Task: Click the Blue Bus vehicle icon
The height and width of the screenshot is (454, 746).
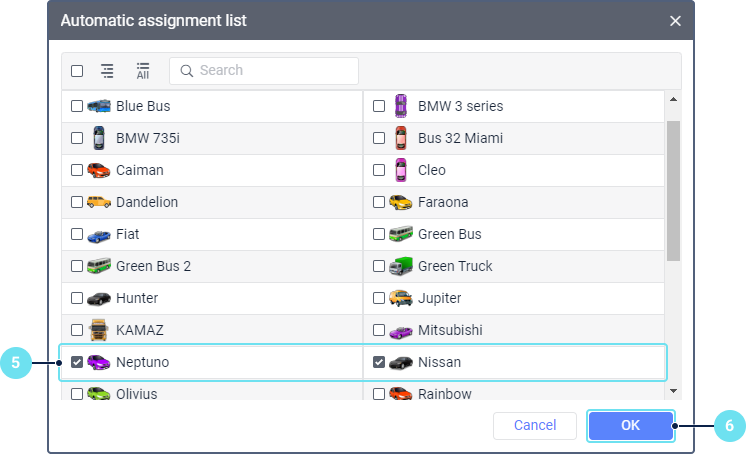Action: [98, 106]
